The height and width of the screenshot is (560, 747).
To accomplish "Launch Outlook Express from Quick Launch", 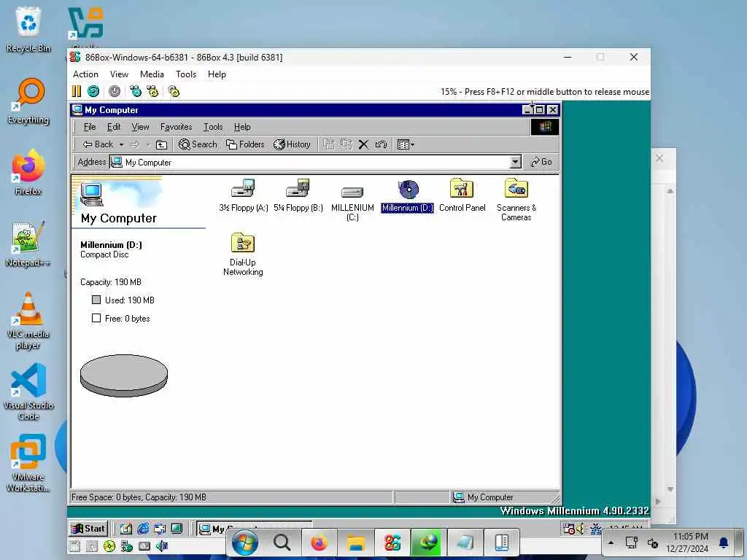I will [x=160, y=528].
